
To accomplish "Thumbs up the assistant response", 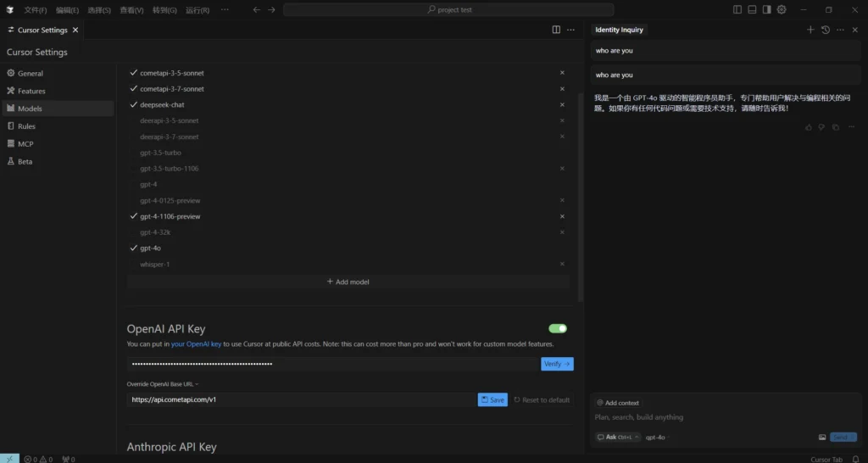I will [x=809, y=127].
